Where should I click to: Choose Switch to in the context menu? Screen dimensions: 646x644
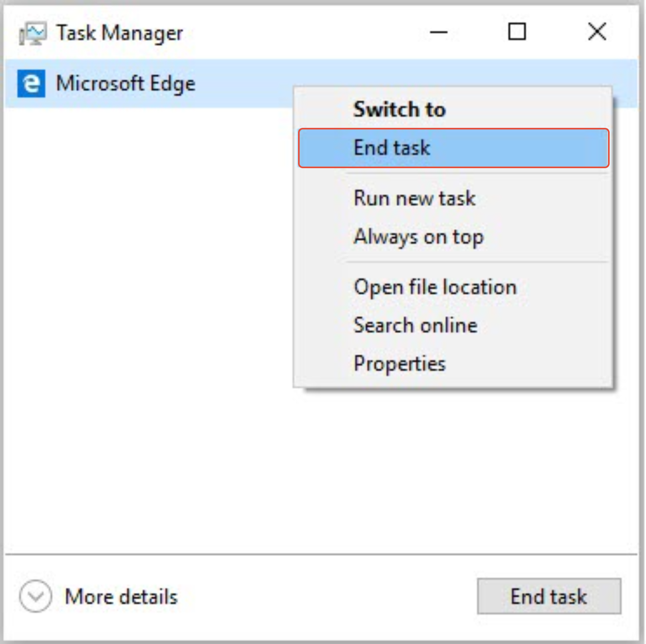[x=400, y=109]
